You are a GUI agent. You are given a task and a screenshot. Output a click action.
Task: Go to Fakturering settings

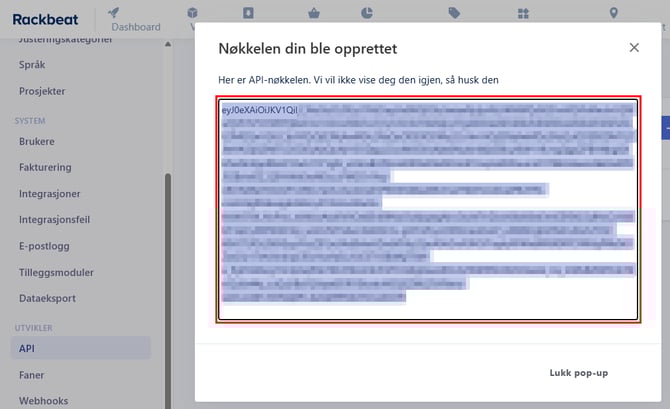coord(45,168)
